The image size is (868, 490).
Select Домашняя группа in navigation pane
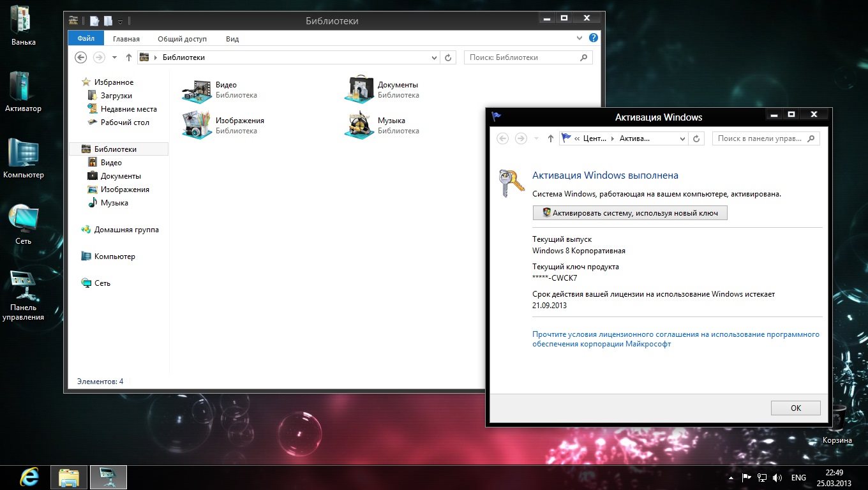[x=126, y=230]
